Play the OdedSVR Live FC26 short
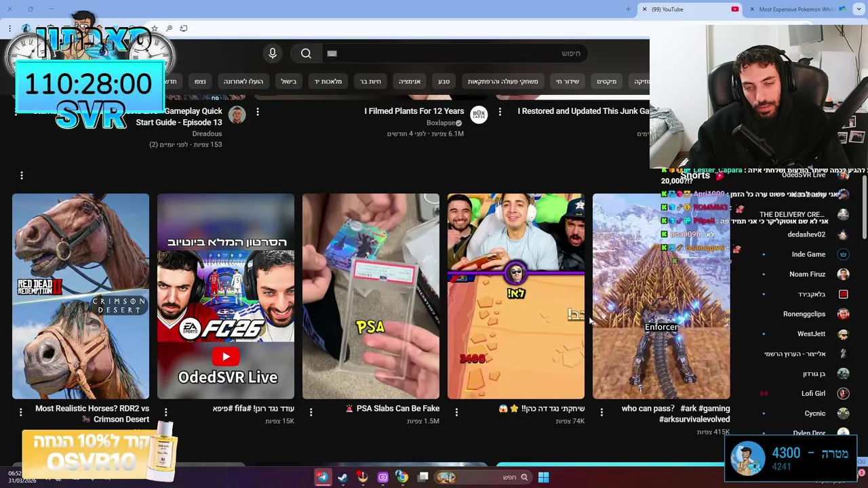 (226, 296)
